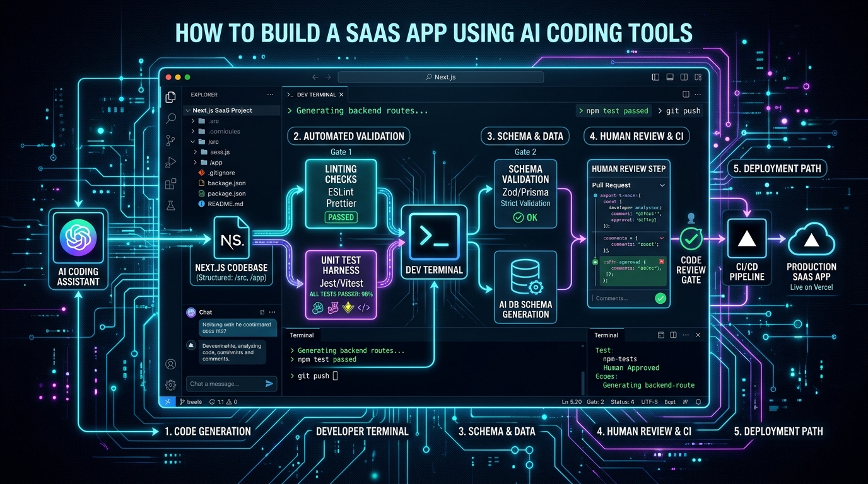Expand the aess.js folder
Viewport: 868px width, 484px height.
pyautogui.click(x=196, y=152)
